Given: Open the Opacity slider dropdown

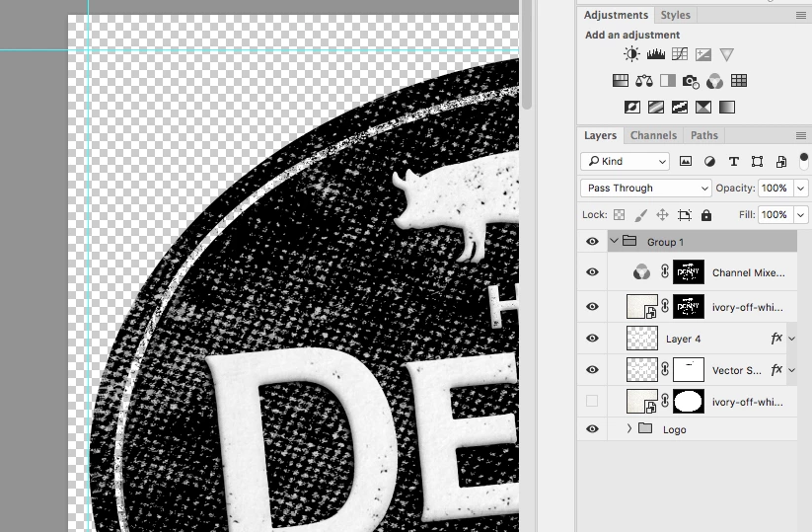Looking at the screenshot, I should tap(801, 189).
